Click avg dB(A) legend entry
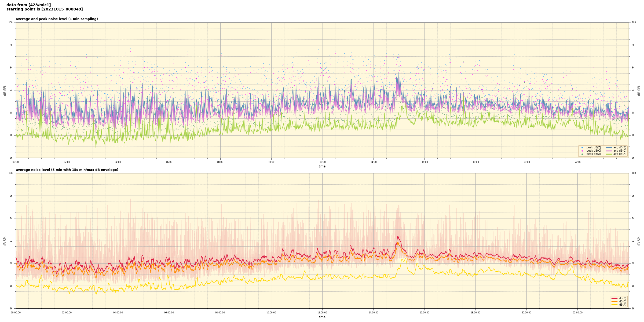644x322 pixels. coord(620,154)
